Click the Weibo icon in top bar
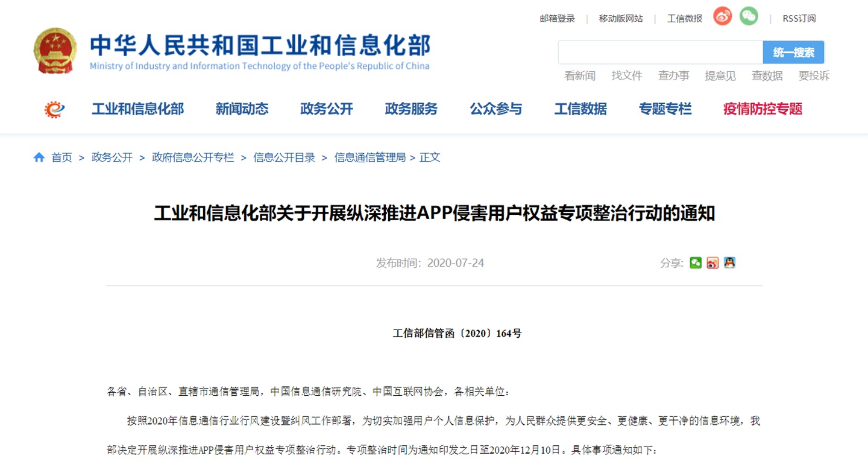The width and height of the screenshot is (868, 467). tap(722, 16)
